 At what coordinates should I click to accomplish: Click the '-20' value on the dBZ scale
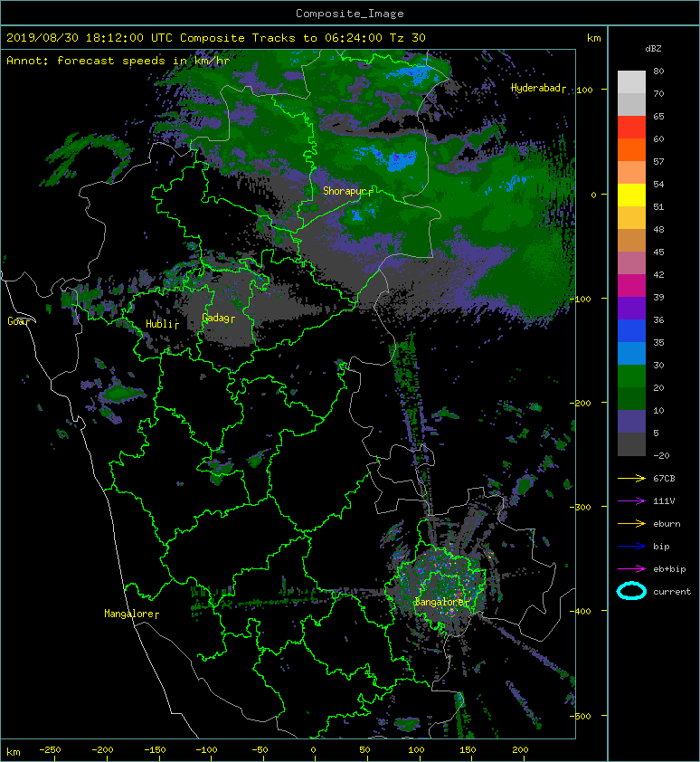coord(661,456)
